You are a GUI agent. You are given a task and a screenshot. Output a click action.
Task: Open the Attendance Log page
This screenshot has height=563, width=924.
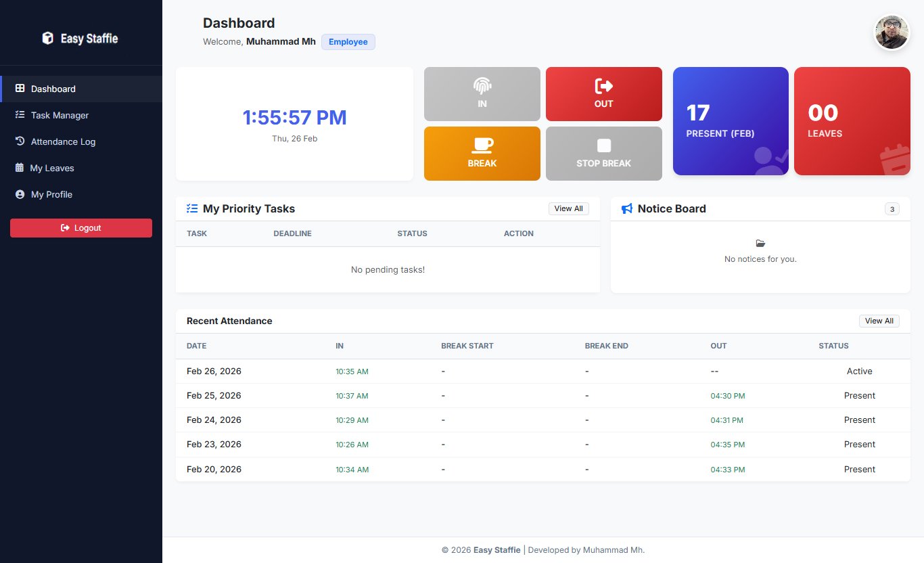click(63, 141)
